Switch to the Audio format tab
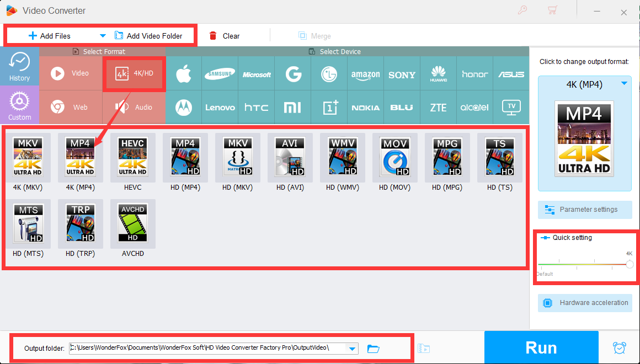 pos(134,108)
